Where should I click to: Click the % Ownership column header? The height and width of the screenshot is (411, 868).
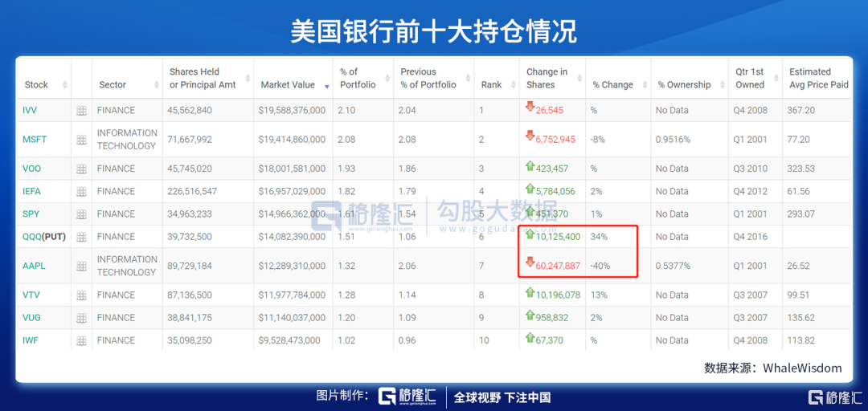684,84
